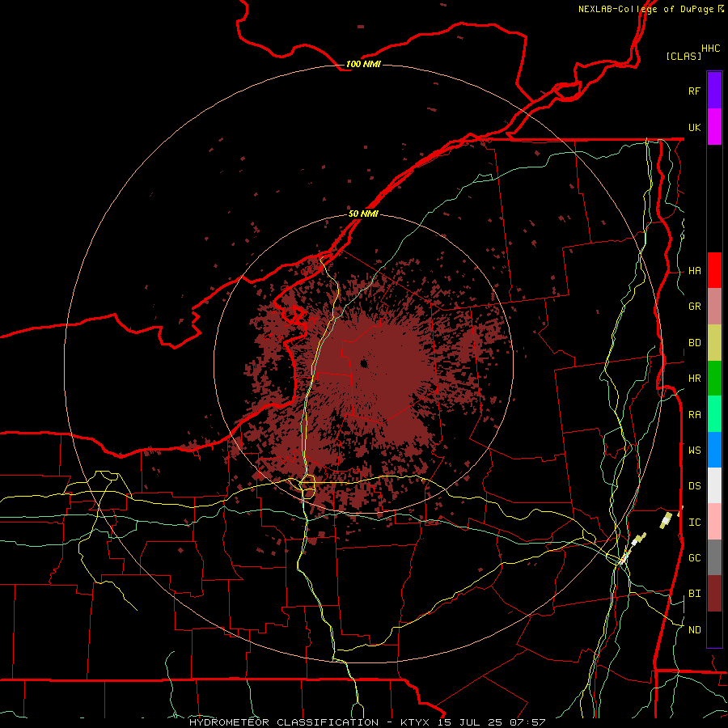The width and height of the screenshot is (728, 728).
Task: Click the RA legend label
Action: (x=694, y=415)
